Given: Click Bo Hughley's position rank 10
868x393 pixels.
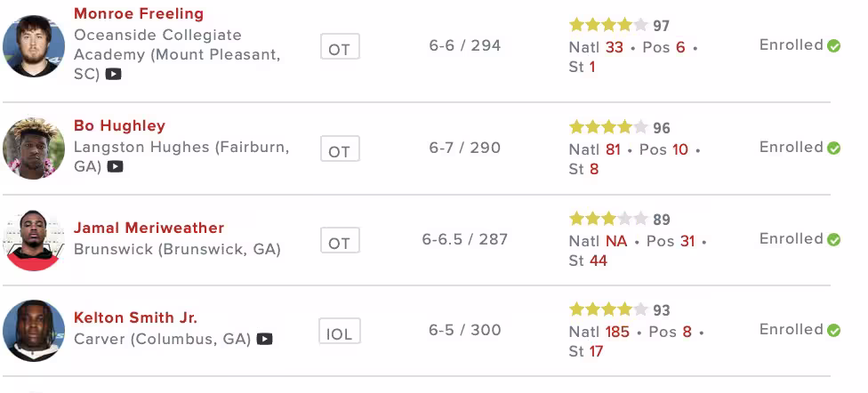Looking at the screenshot, I should [680, 149].
